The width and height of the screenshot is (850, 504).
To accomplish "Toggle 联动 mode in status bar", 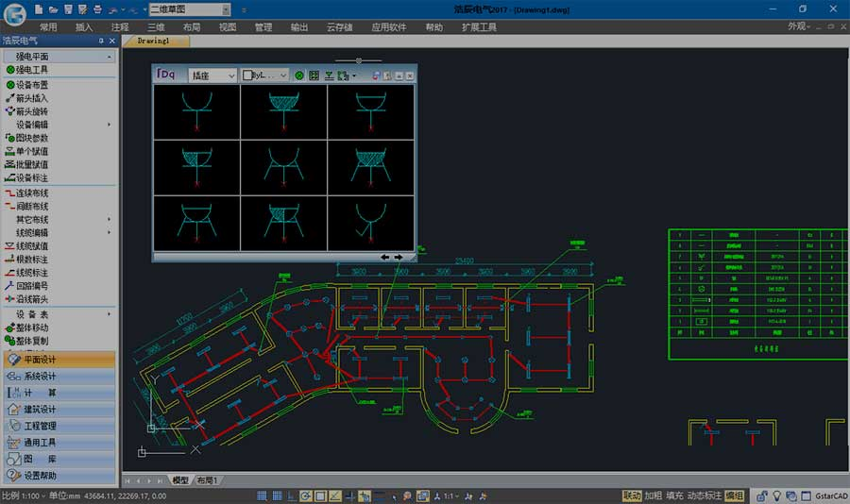I will pyautogui.click(x=632, y=496).
